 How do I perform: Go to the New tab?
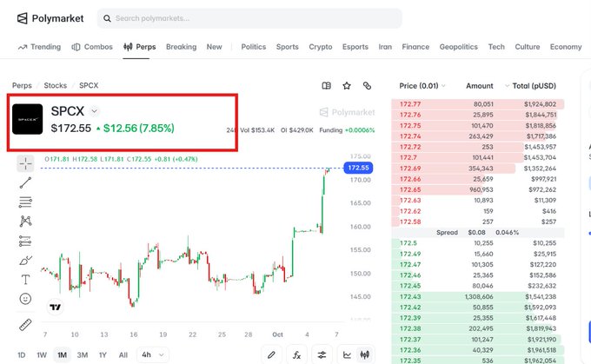(x=214, y=47)
